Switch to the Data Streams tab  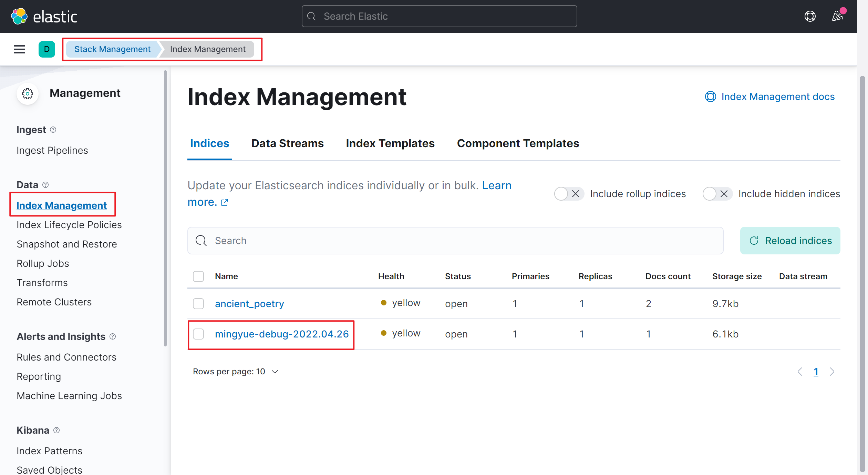287,143
